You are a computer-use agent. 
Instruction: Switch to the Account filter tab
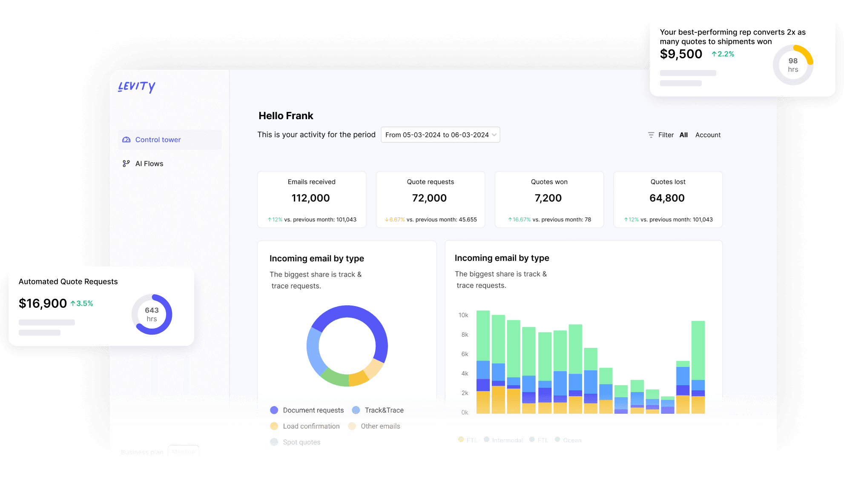tap(708, 135)
